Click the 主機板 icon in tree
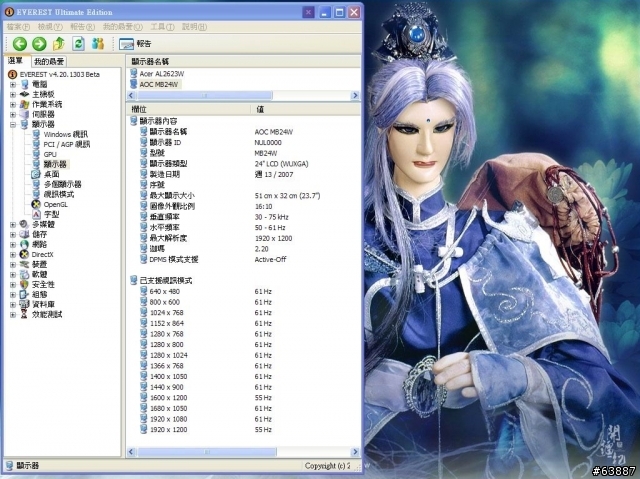This screenshot has width=640, height=479. tap(24, 94)
